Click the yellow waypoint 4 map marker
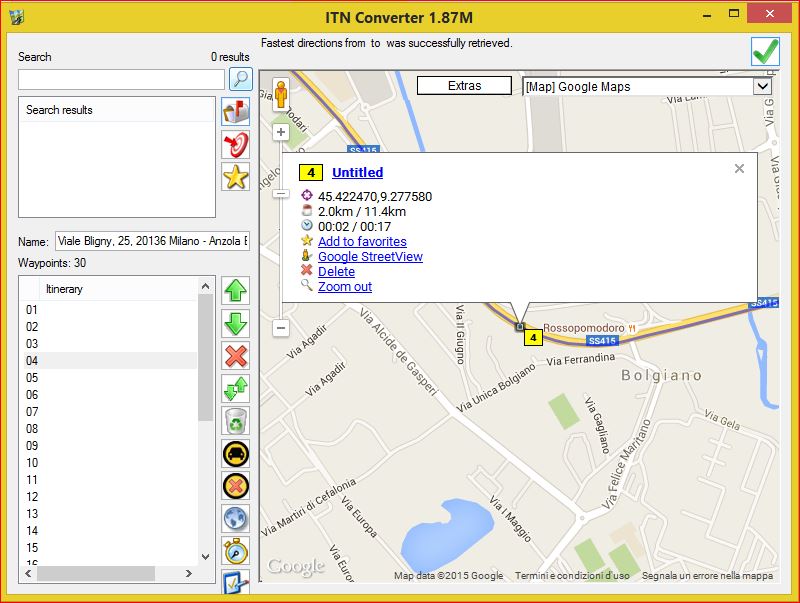Viewport: 800px width, 603px height. point(533,337)
